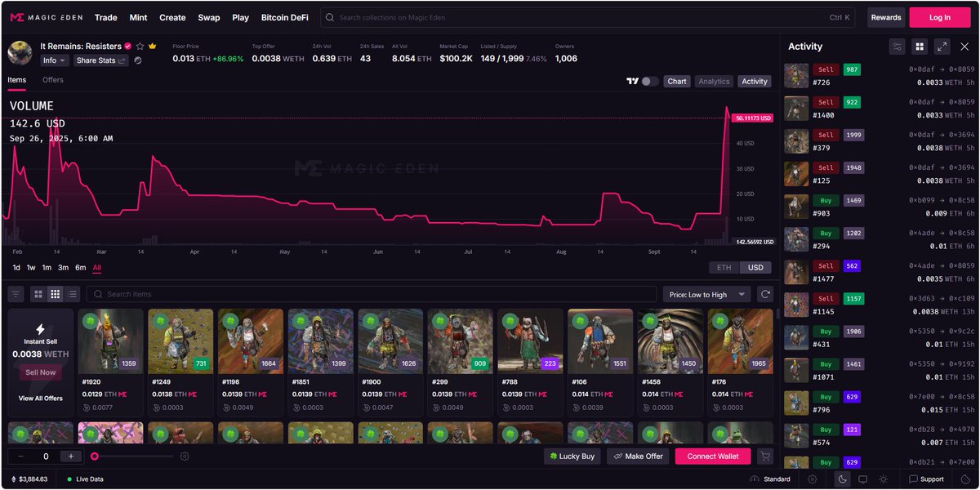Set chart range to 6m
The height and width of the screenshot is (490, 980).
[80, 268]
